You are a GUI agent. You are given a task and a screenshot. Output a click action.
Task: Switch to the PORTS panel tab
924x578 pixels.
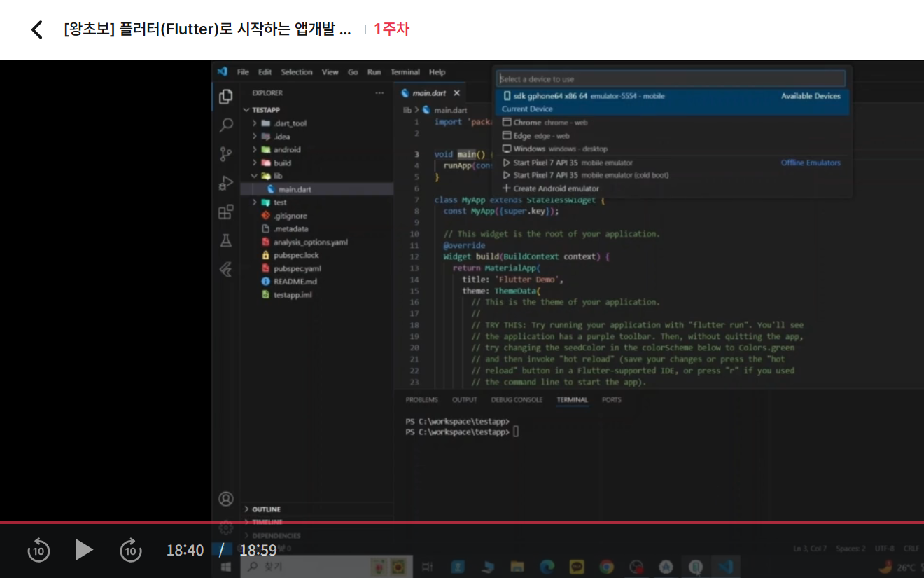611,400
